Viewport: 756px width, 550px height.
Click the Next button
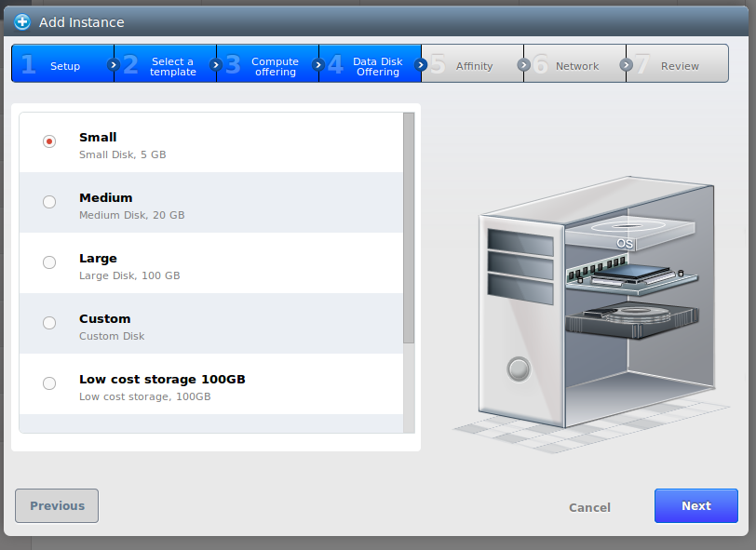click(696, 505)
